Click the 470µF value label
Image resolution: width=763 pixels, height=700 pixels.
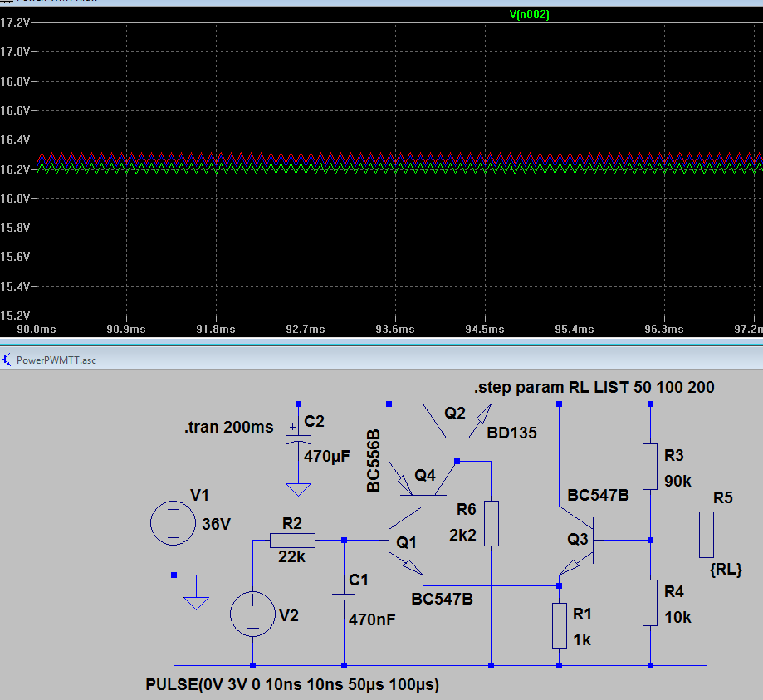(x=326, y=456)
